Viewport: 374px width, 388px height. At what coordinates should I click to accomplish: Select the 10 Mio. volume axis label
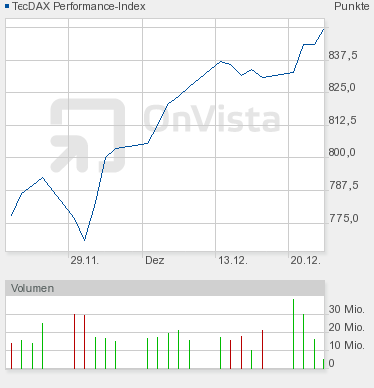pos(346,345)
